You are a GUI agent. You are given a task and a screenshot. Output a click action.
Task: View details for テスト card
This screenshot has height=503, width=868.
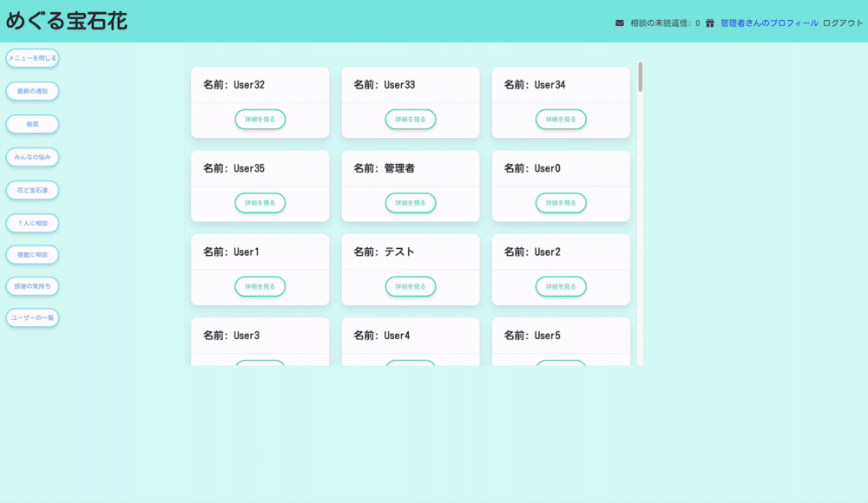(411, 287)
